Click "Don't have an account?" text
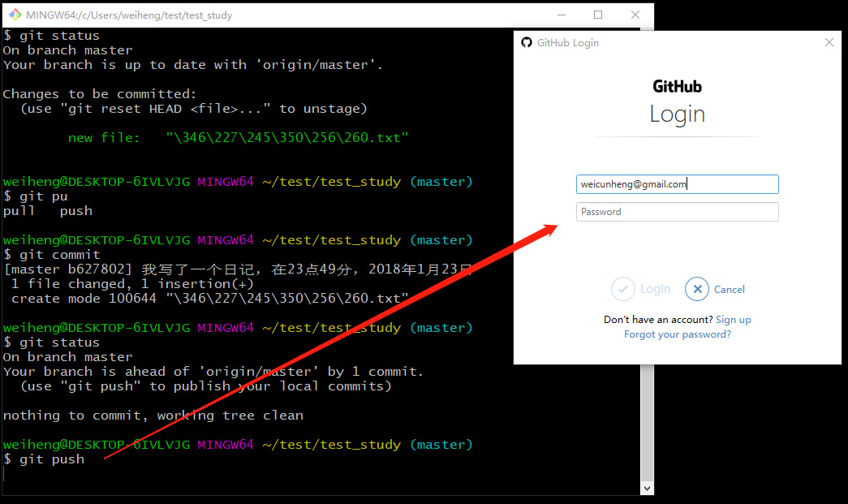 658,320
